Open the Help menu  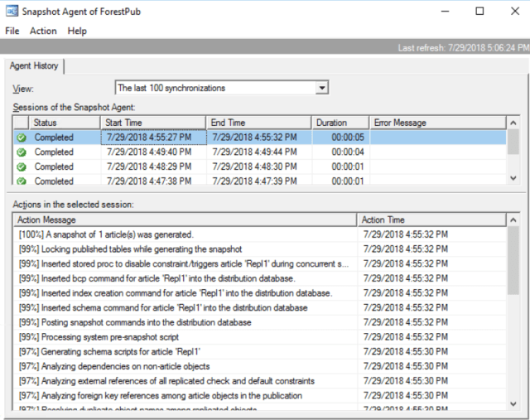[x=77, y=31]
